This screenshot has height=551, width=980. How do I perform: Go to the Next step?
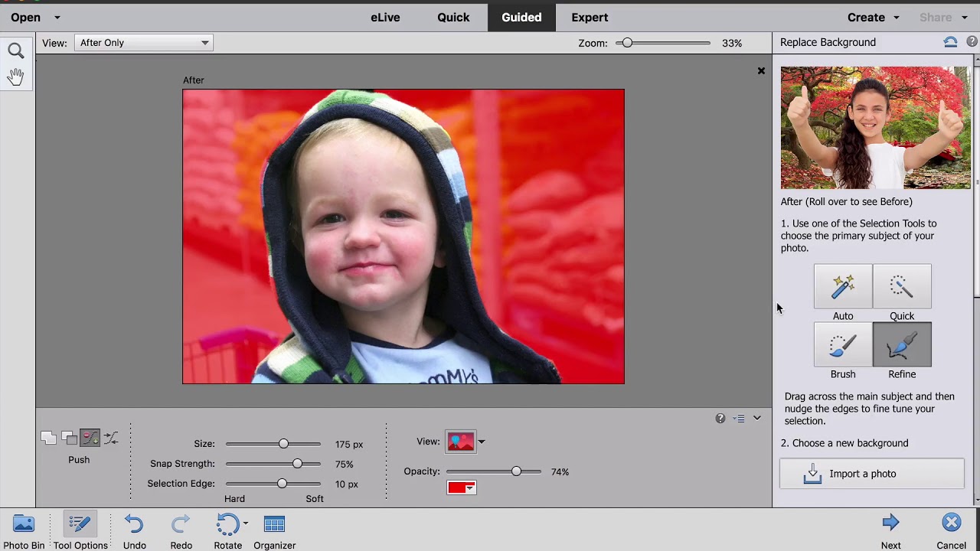[890, 532]
